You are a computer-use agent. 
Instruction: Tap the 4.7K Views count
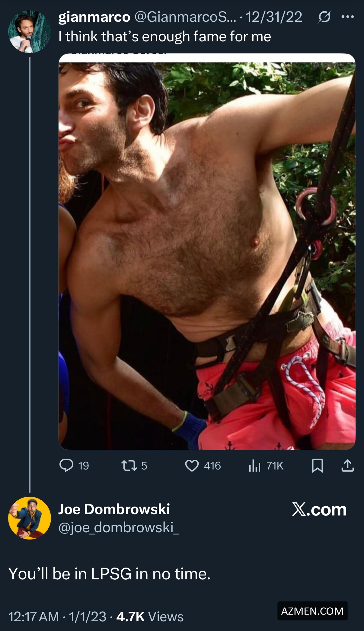(x=150, y=617)
